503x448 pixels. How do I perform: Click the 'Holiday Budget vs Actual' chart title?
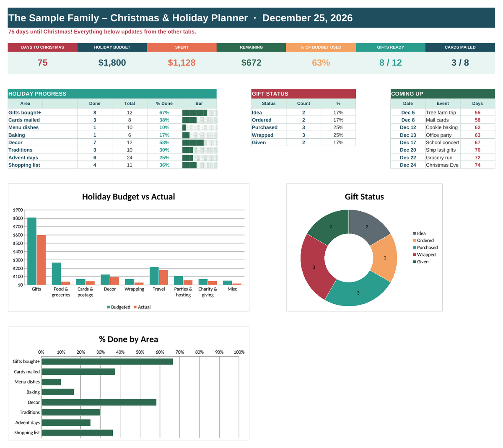128,197
